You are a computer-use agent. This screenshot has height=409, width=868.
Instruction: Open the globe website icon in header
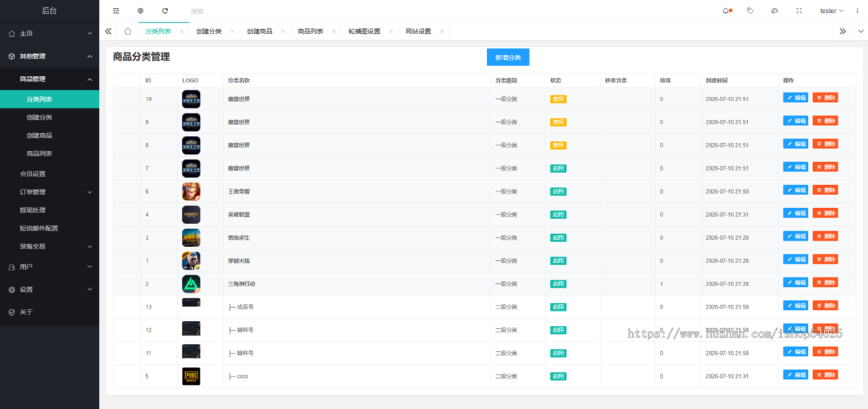pos(140,11)
